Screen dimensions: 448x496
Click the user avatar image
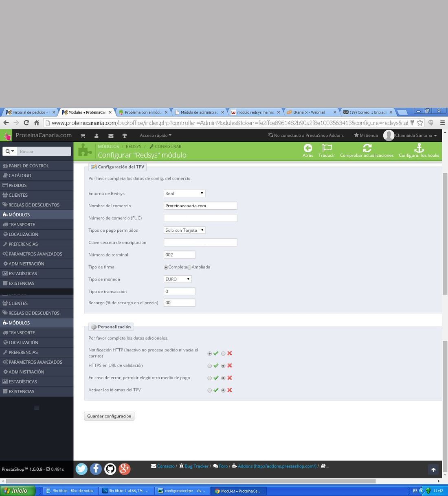tap(389, 136)
